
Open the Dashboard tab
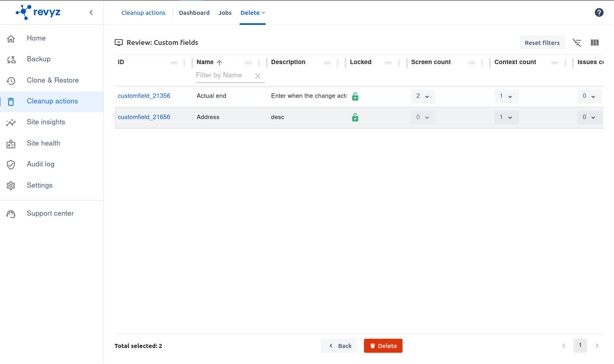pyautogui.click(x=194, y=13)
